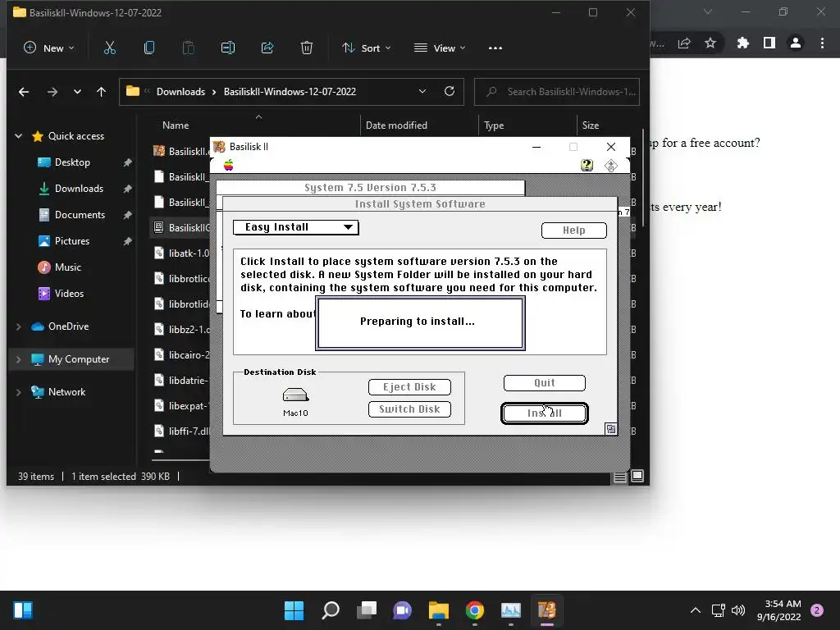Select Pictures in navigation pane
This screenshot has width=840, height=630.
click(x=72, y=241)
